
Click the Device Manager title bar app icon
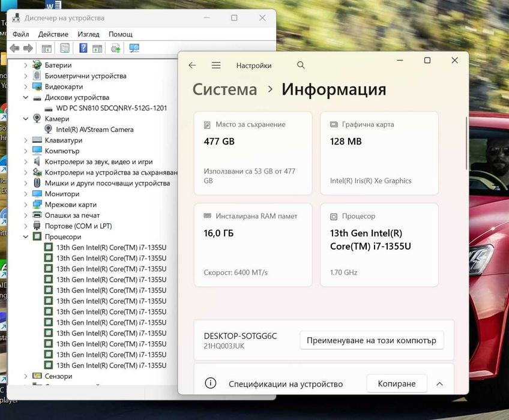(x=16, y=18)
